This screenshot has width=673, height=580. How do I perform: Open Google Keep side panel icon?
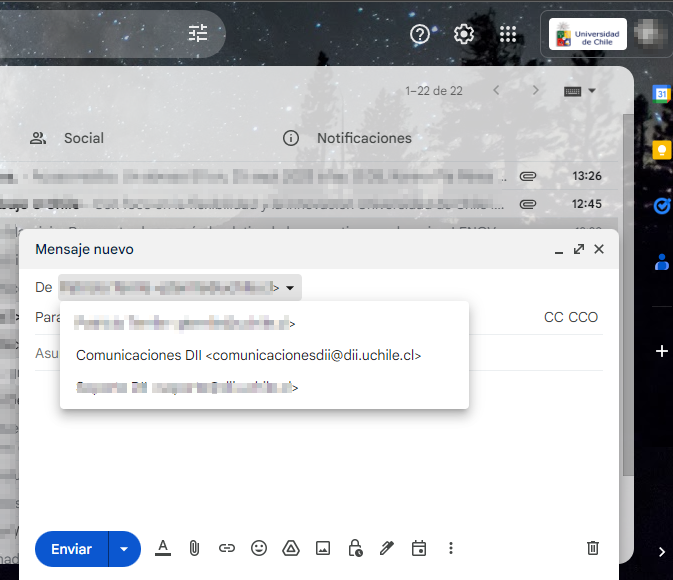click(661, 150)
